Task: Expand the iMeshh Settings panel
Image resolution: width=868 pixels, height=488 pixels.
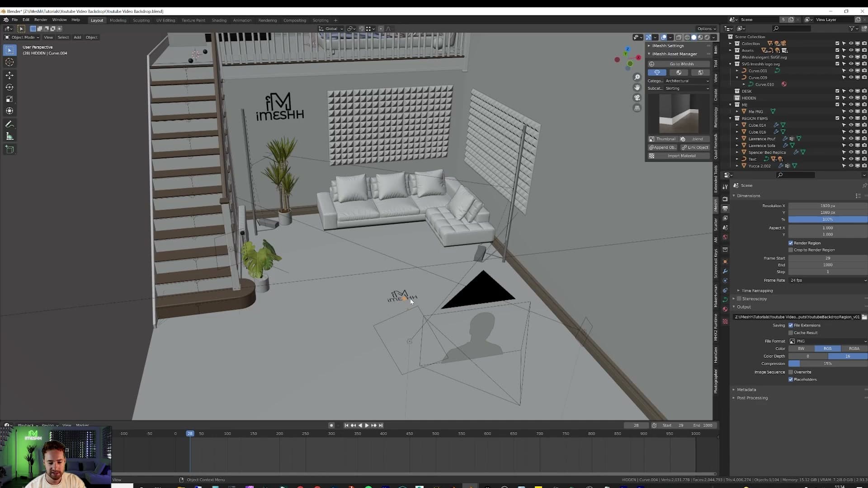Action: click(668, 46)
